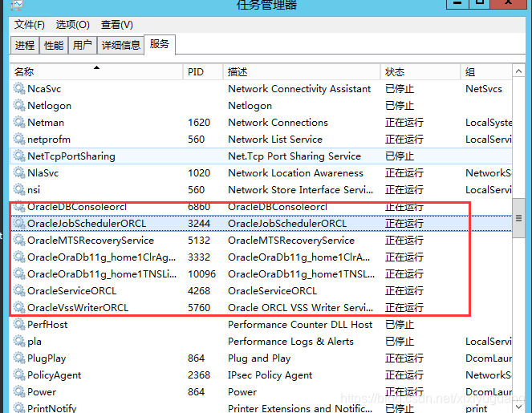
Task: Select the 服务 tab
Action: (x=160, y=44)
